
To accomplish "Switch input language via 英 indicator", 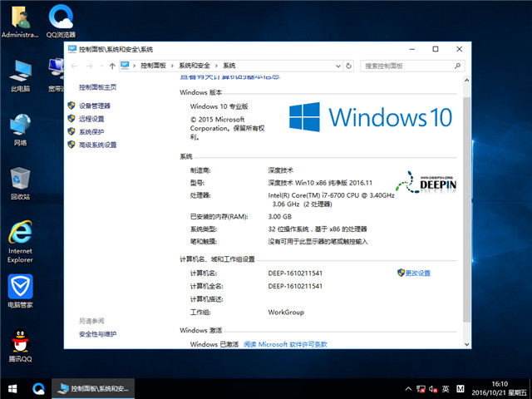I will 446,389.
